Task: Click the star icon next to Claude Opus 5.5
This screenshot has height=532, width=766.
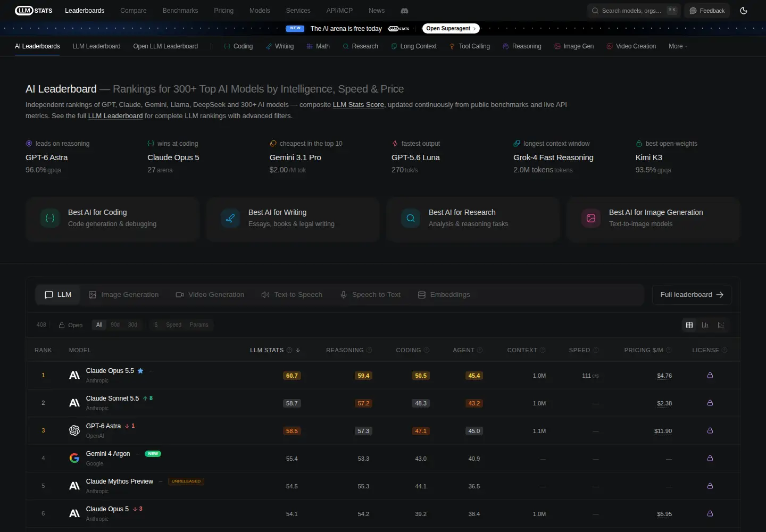Action: tap(140, 371)
